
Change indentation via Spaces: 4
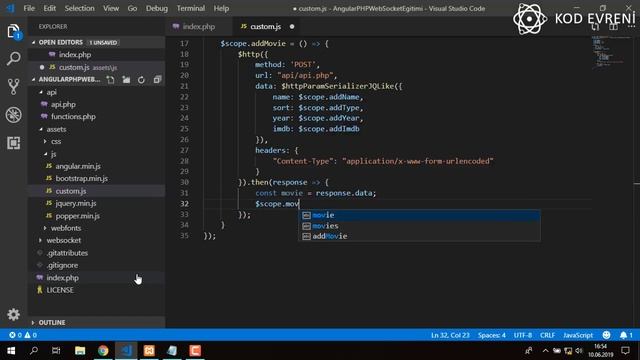491,335
